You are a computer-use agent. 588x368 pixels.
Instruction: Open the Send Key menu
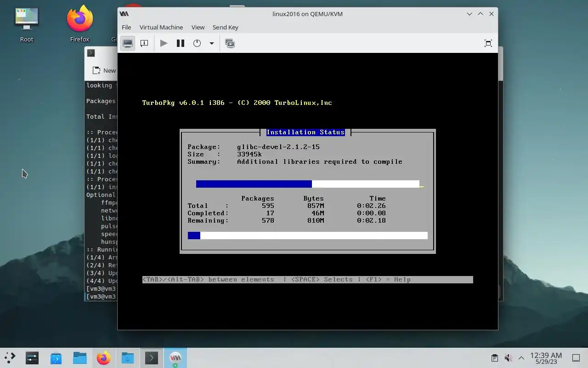(226, 27)
